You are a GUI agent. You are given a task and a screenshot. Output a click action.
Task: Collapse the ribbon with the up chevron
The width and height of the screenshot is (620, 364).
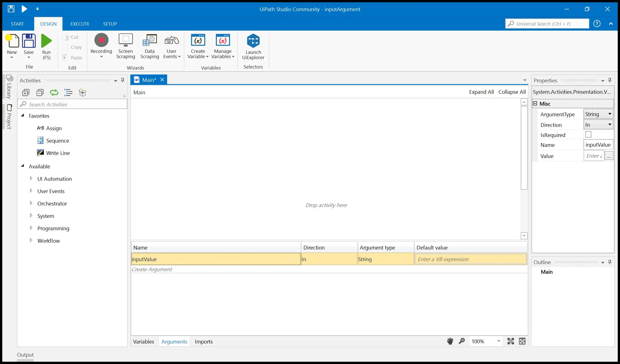pos(611,24)
